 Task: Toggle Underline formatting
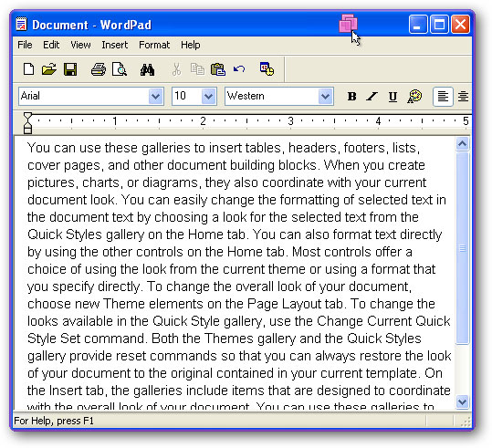click(393, 97)
